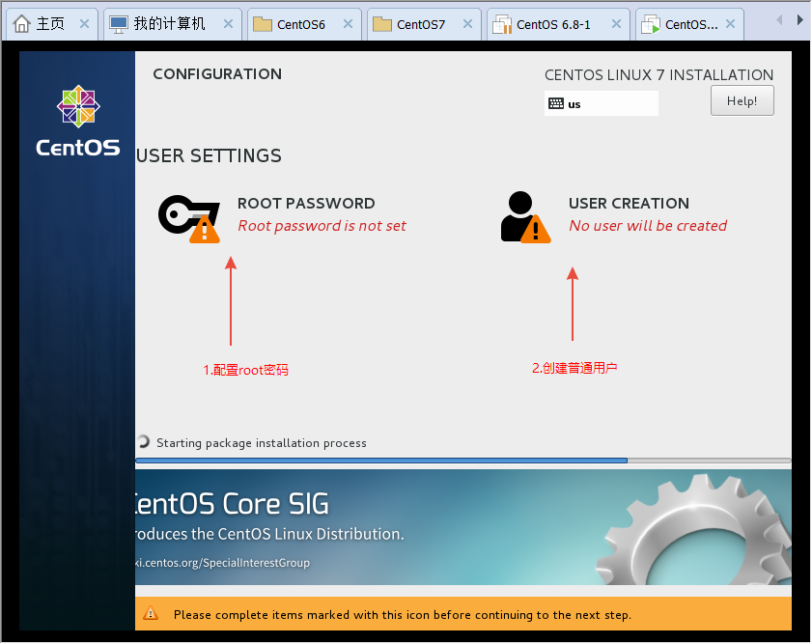Click the folder icon on CentOS6 tab
This screenshot has width=812, height=644.
coord(263,24)
